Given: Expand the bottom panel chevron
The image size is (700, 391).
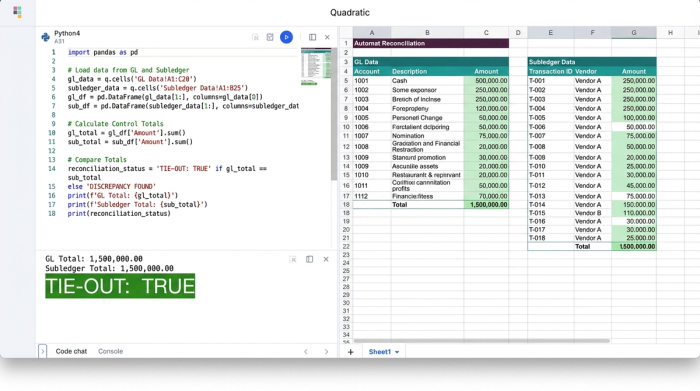Looking at the screenshot, I should click(x=42, y=351).
